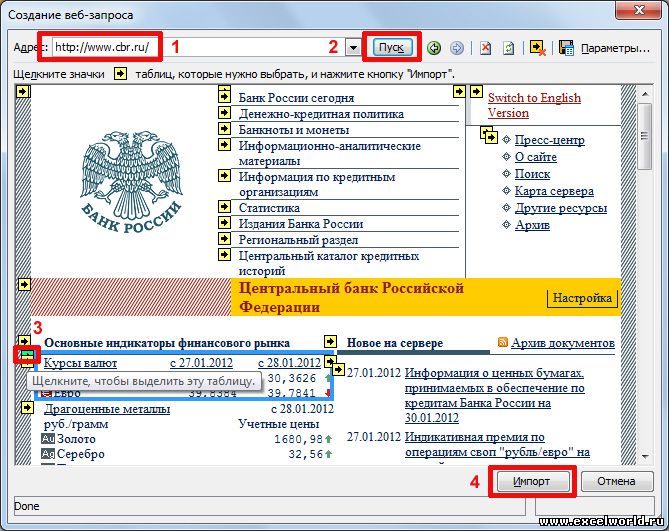Select table arrow beside Региональный раздел
The width and height of the screenshot is (669, 531).
tap(224, 238)
